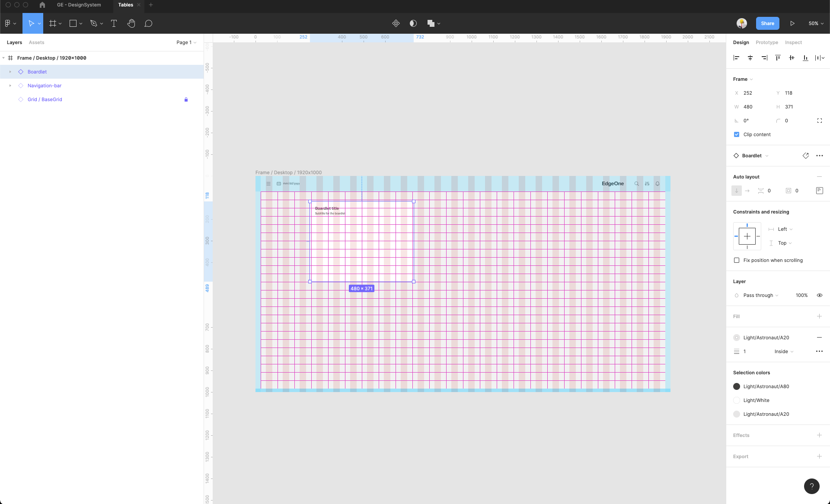Viewport: 830px width, 504px height.
Task: Expand the Boardlet layer
Action: [10, 72]
